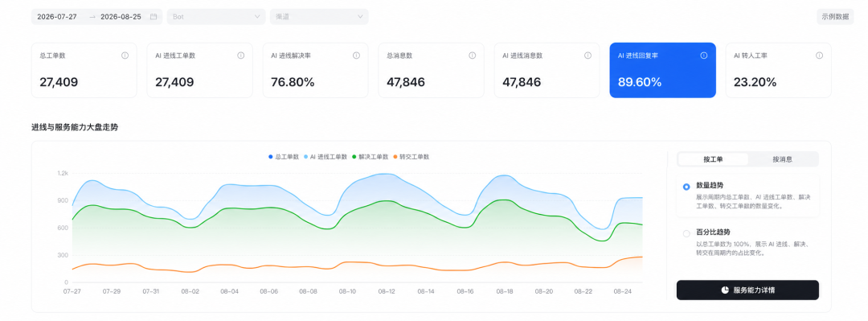The image size is (868, 321).
Task: Click info icon on AI 转人工率 card
Action: tap(819, 56)
